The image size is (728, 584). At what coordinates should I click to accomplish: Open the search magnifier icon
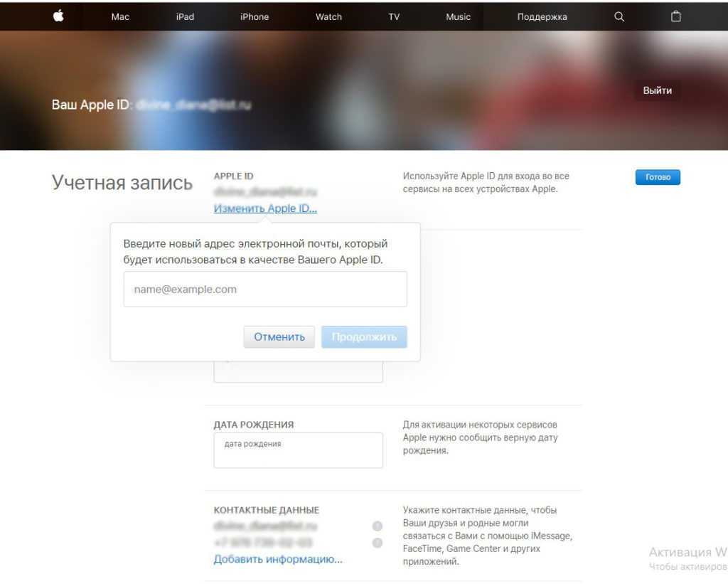pyautogui.click(x=619, y=16)
